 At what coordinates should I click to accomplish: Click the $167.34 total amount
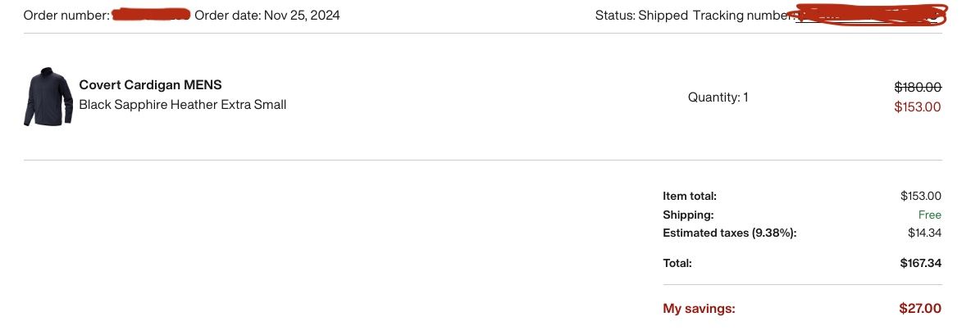pyautogui.click(x=920, y=264)
